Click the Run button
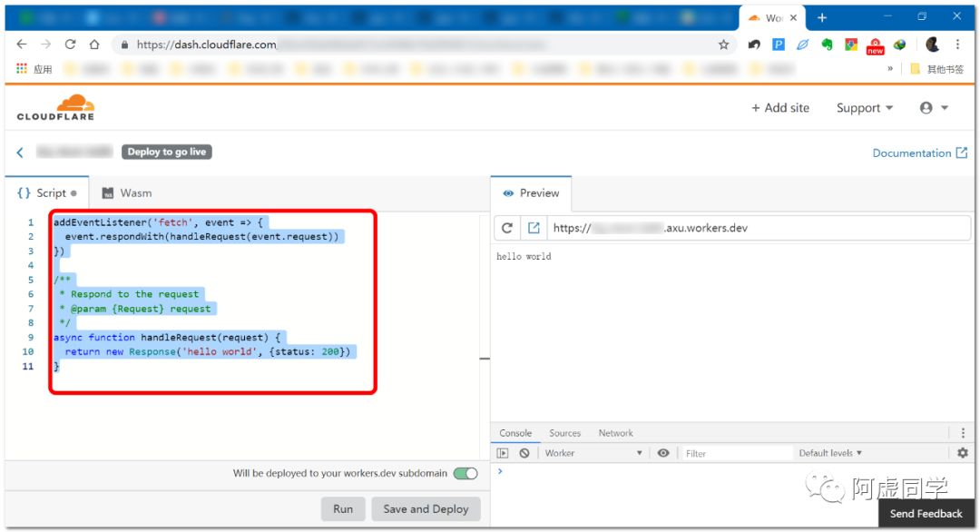This screenshot has width=980, height=532. (342, 509)
